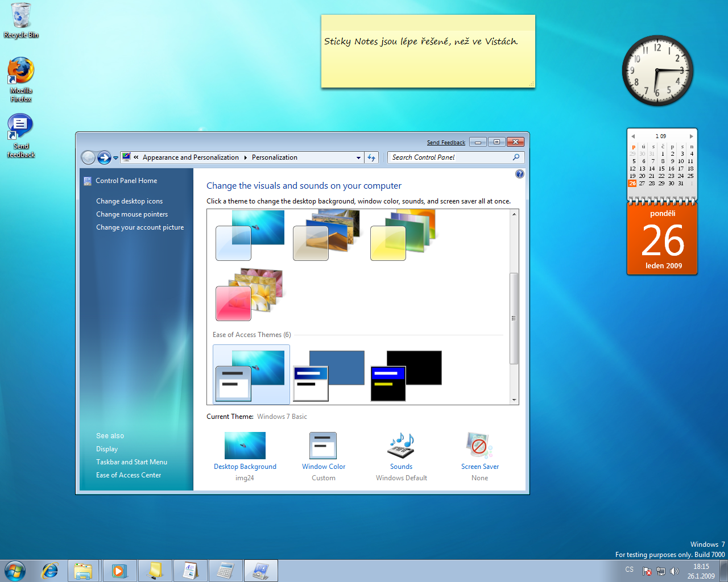Select the Windows Classic blue theme thumbnail
The height and width of the screenshot is (582, 728).
329,376
